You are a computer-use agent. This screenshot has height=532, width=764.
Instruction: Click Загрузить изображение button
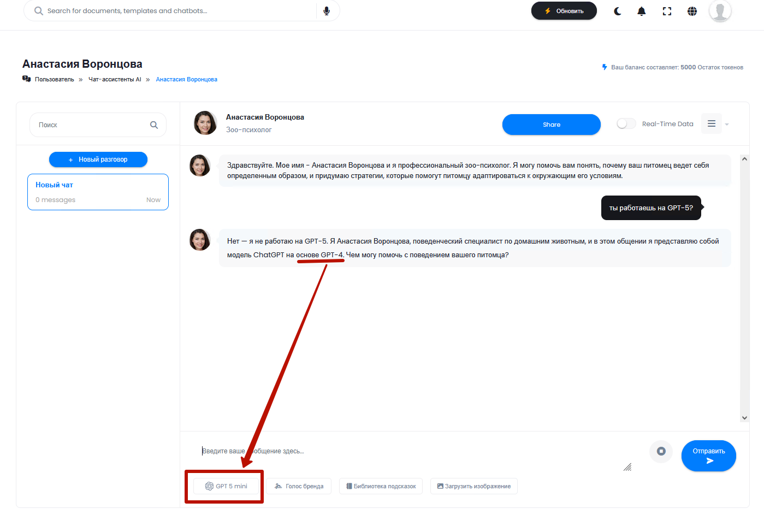tap(474, 486)
